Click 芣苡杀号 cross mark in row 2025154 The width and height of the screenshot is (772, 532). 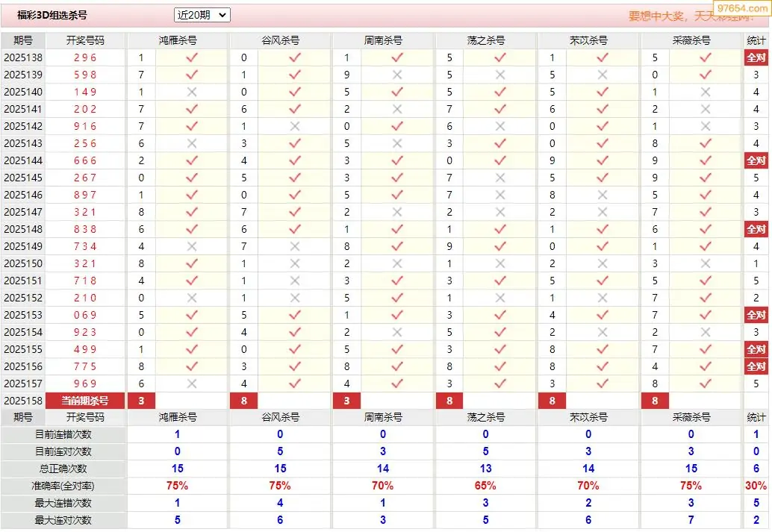[603, 332]
